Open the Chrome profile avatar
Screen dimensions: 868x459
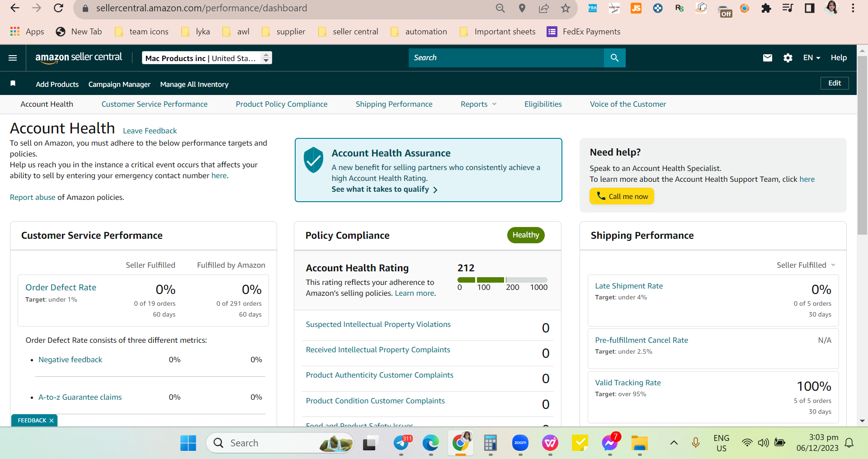click(x=831, y=8)
